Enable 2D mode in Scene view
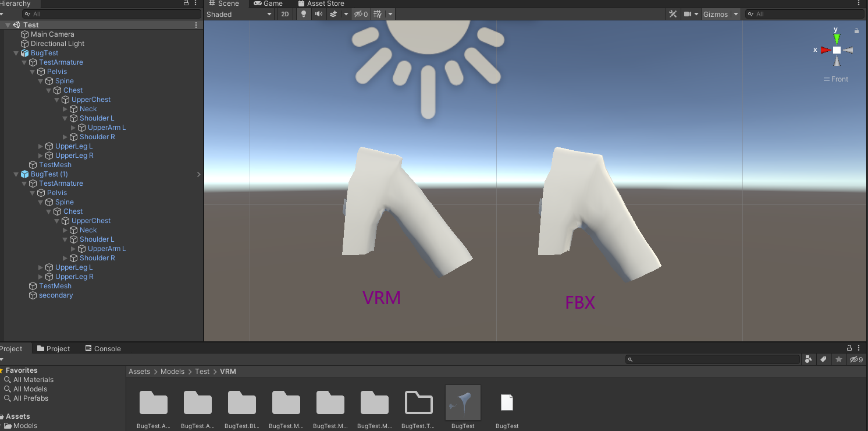Screen dimensions: 868x431 coord(284,13)
